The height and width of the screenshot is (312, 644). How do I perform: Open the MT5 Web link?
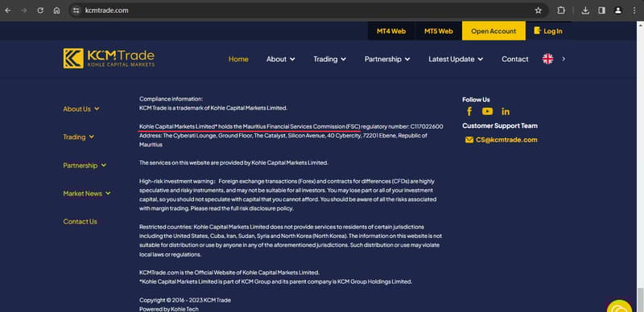439,31
